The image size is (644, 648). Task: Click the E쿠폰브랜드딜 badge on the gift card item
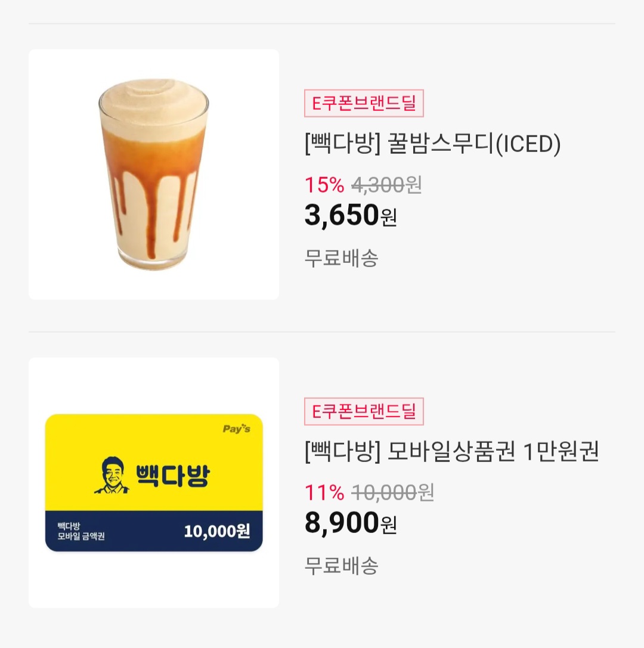364,411
